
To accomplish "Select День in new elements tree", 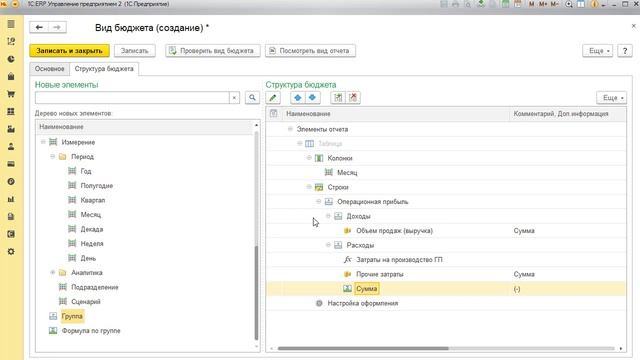I will click(88, 258).
